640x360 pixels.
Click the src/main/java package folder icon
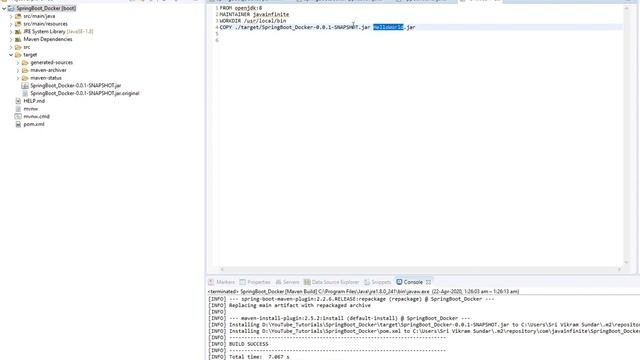pos(18,16)
